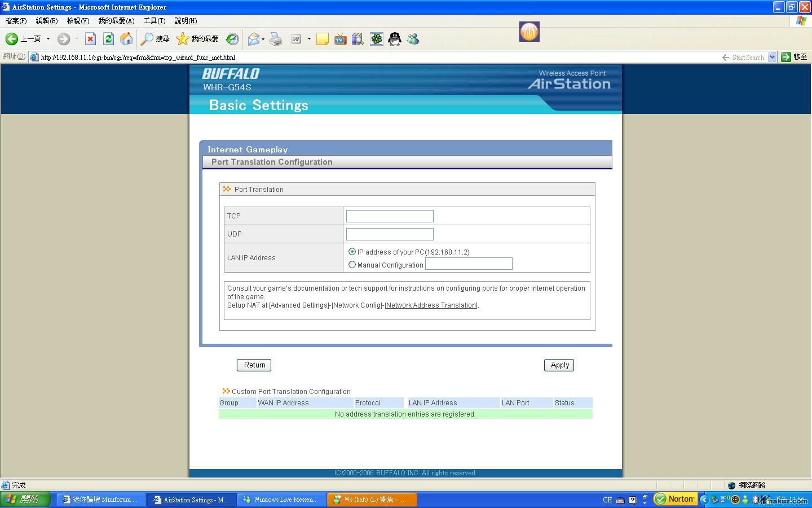Expand the Word edit dropdown arrow
This screenshot has height=508, width=812.
coord(309,38)
